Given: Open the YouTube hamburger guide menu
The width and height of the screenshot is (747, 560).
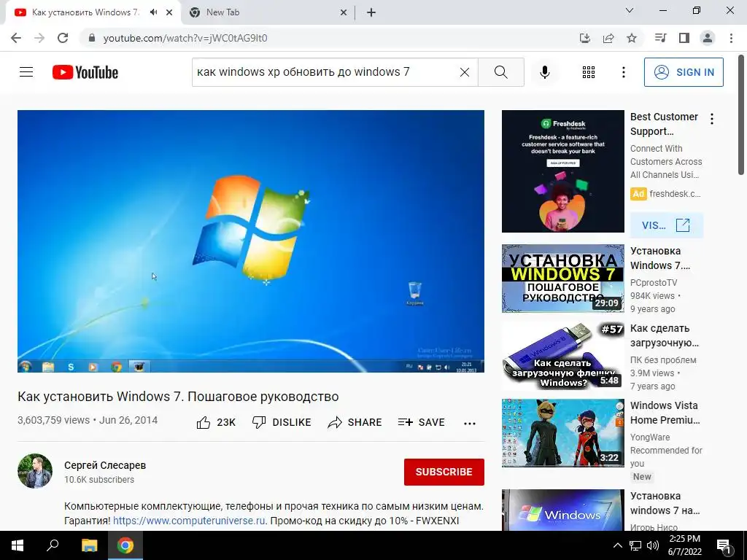Looking at the screenshot, I should [26, 72].
